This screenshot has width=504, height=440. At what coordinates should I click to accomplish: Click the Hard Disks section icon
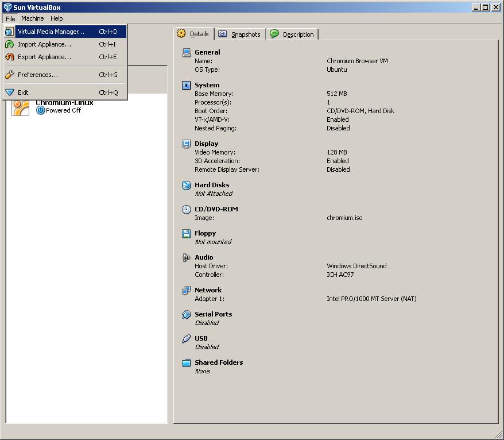pos(186,185)
